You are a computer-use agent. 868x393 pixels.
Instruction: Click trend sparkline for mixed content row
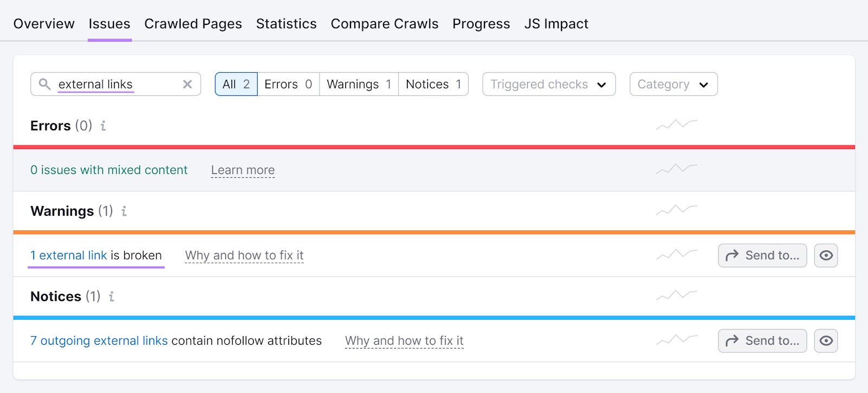click(676, 169)
